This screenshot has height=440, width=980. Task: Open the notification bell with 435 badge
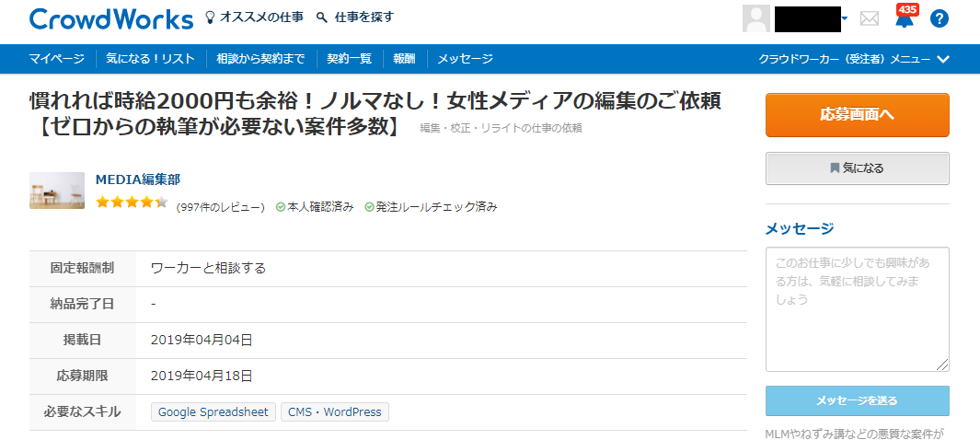coord(905,18)
